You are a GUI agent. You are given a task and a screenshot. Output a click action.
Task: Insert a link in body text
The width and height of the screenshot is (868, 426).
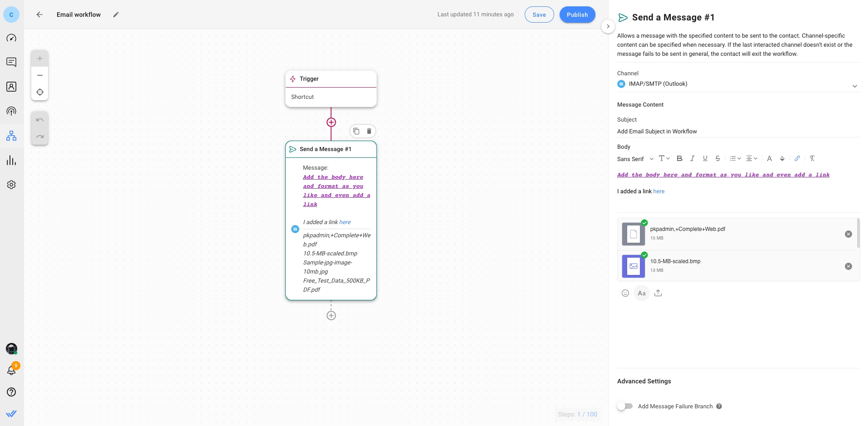click(x=797, y=158)
